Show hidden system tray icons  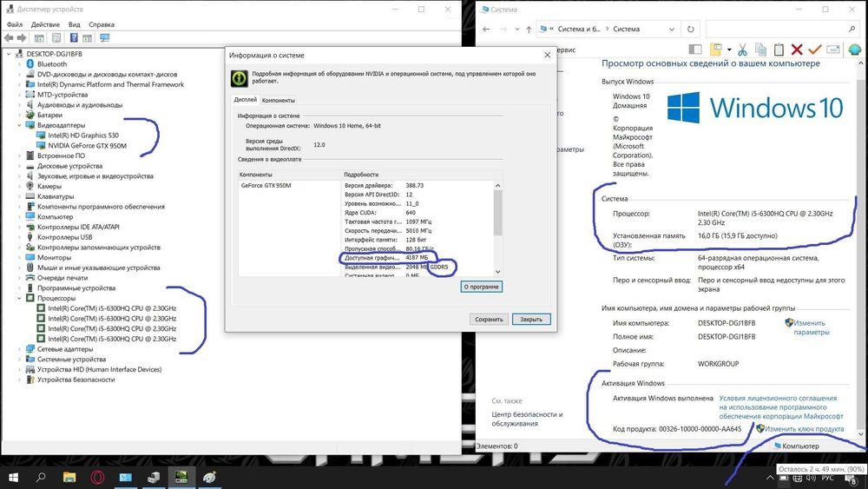pyautogui.click(x=769, y=478)
